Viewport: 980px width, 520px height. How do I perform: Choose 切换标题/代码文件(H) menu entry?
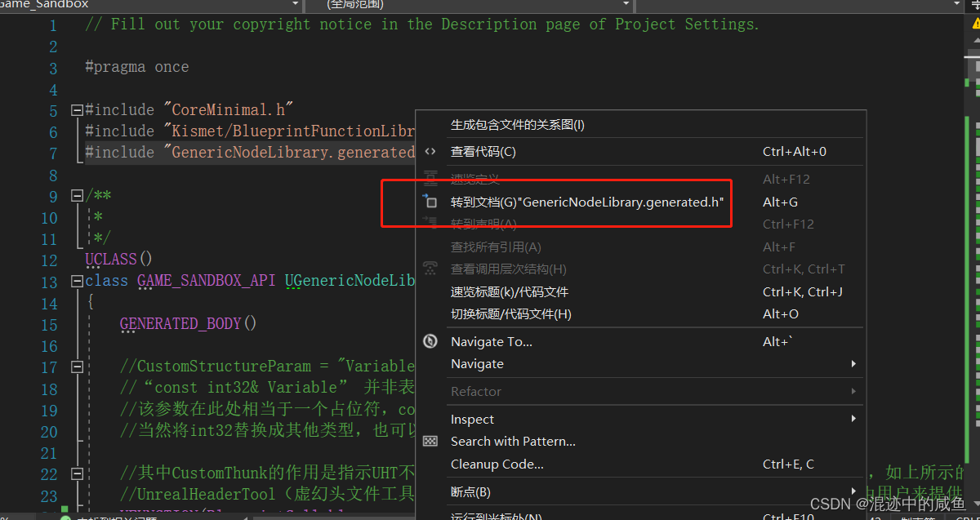[x=641, y=314]
